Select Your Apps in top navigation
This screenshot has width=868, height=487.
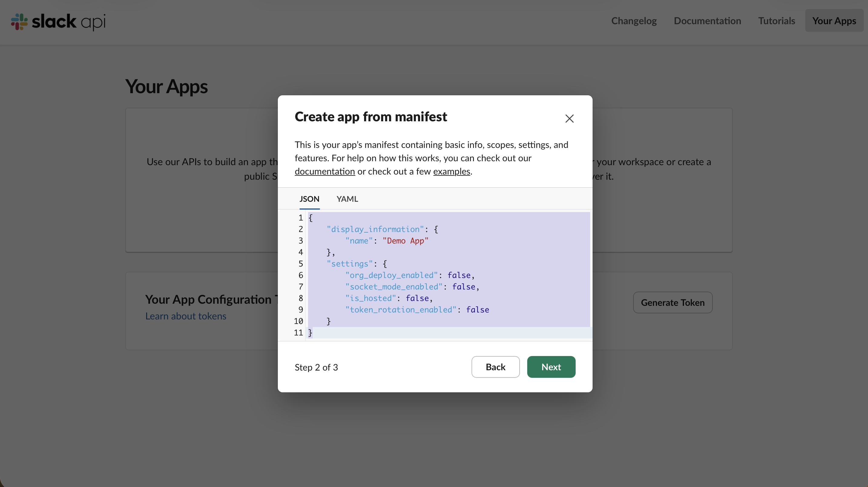pyautogui.click(x=834, y=21)
